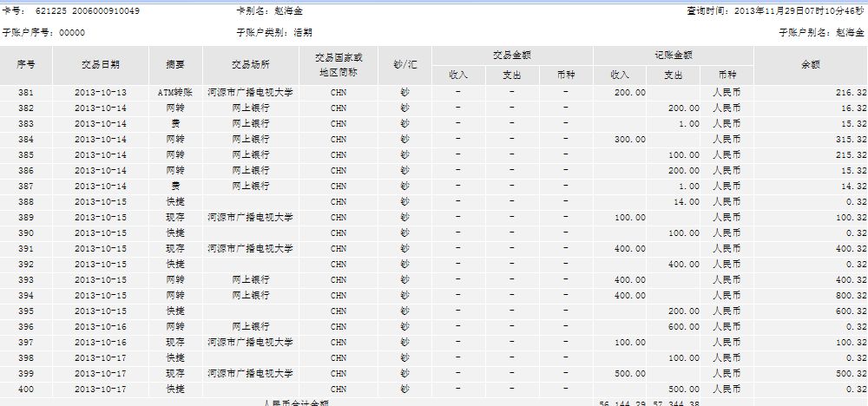Click 河源市广播电视大学 in row 389
This screenshot has width=868, height=406.
[x=251, y=217]
